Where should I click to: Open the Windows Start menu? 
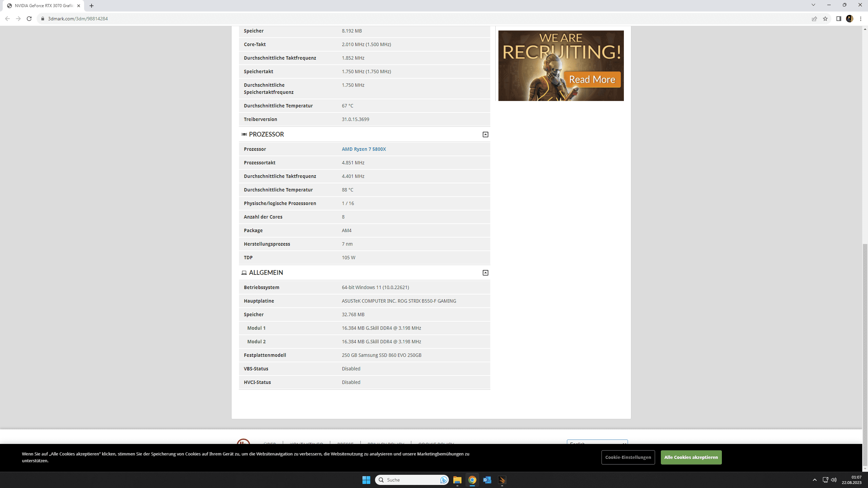[366, 480]
